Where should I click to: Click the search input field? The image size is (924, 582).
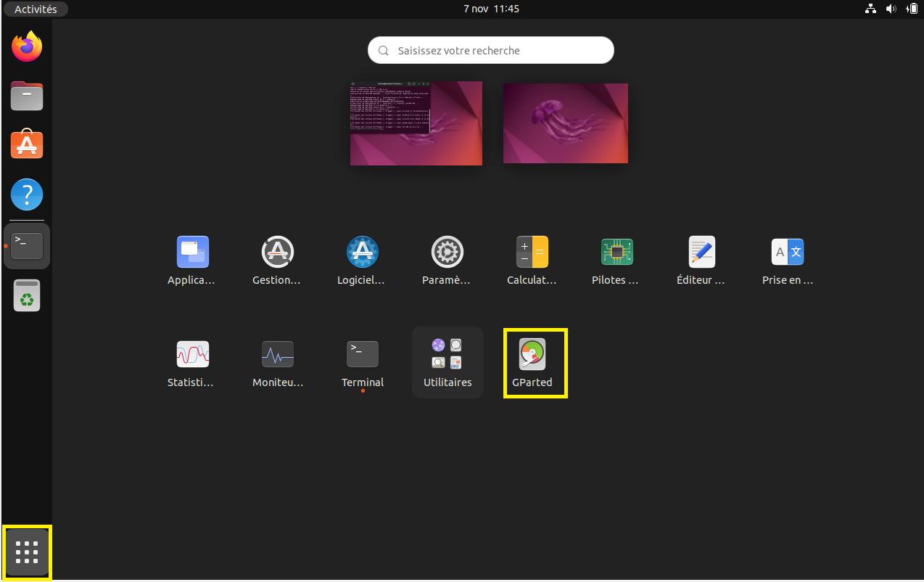click(491, 51)
